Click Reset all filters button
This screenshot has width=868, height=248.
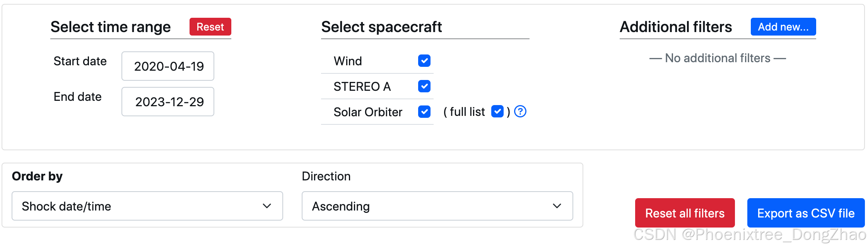click(x=685, y=213)
